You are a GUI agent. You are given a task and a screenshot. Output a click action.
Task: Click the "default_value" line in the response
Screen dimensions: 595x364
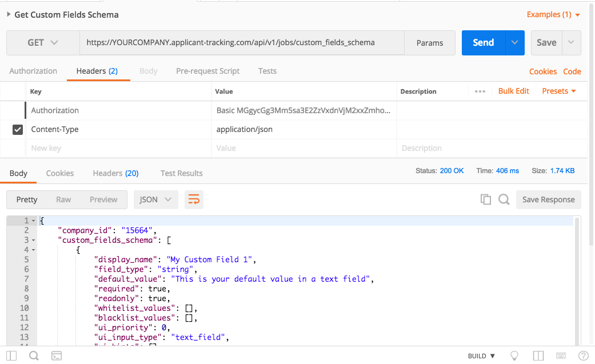point(234,279)
